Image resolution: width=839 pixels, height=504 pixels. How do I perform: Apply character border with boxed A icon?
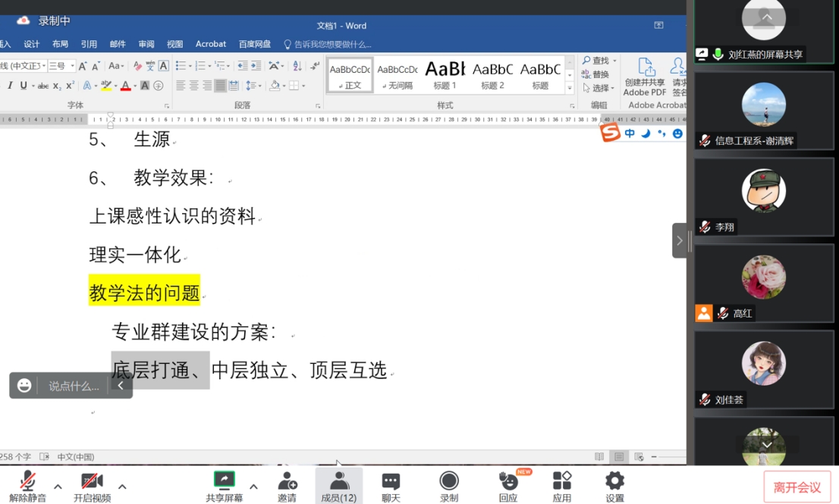(164, 66)
